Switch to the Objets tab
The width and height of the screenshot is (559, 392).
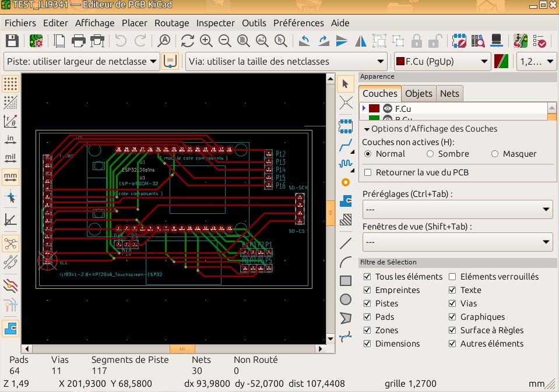coord(419,93)
